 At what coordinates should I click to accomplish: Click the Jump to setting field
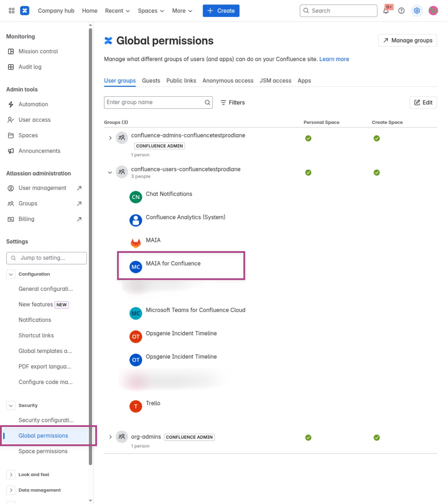click(46, 258)
